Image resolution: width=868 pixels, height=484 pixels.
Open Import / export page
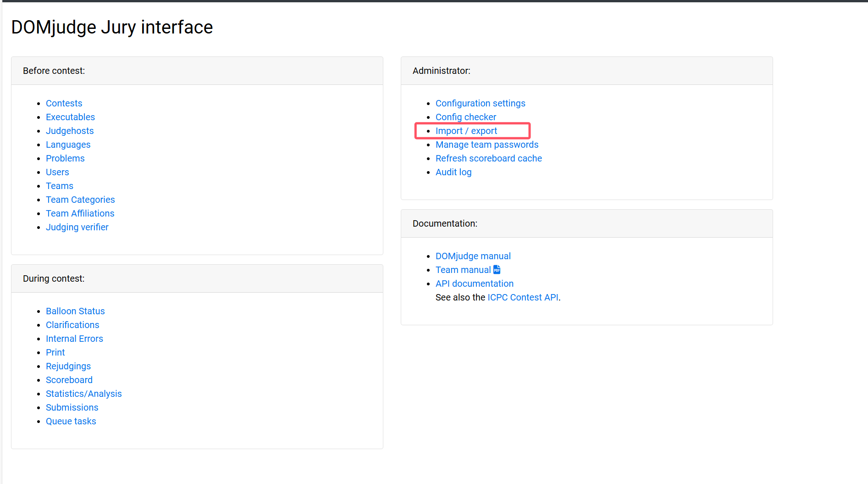coord(466,131)
